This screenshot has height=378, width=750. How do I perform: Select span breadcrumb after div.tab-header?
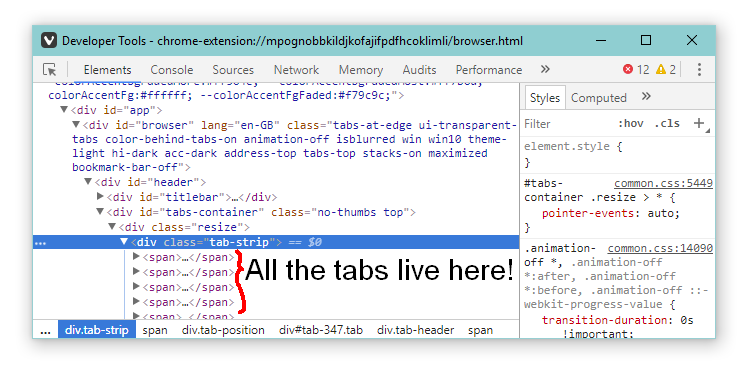pyautogui.click(x=480, y=330)
